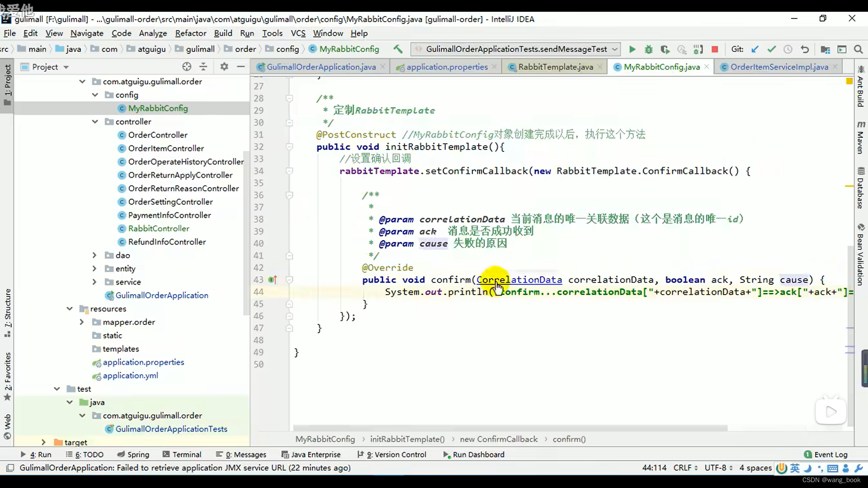Image resolution: width=868 pixels, height=488 pixels.
Task: Hide the Project tool window
Action: click(241, 67)
